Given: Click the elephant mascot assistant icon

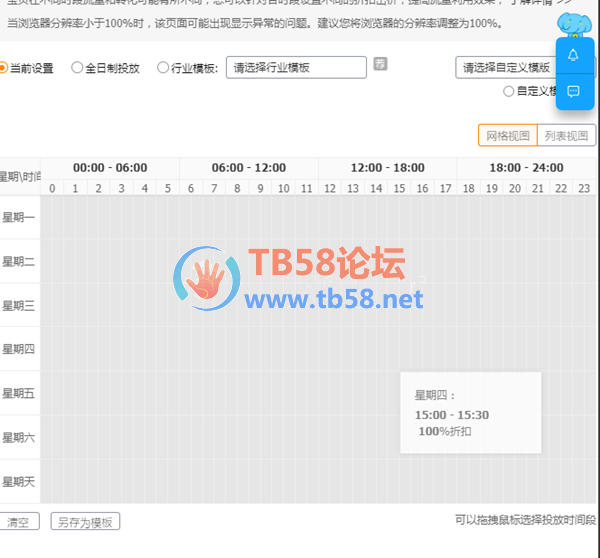Looking at the screenshot, I should pyautogui.click(x=577, y=23).
